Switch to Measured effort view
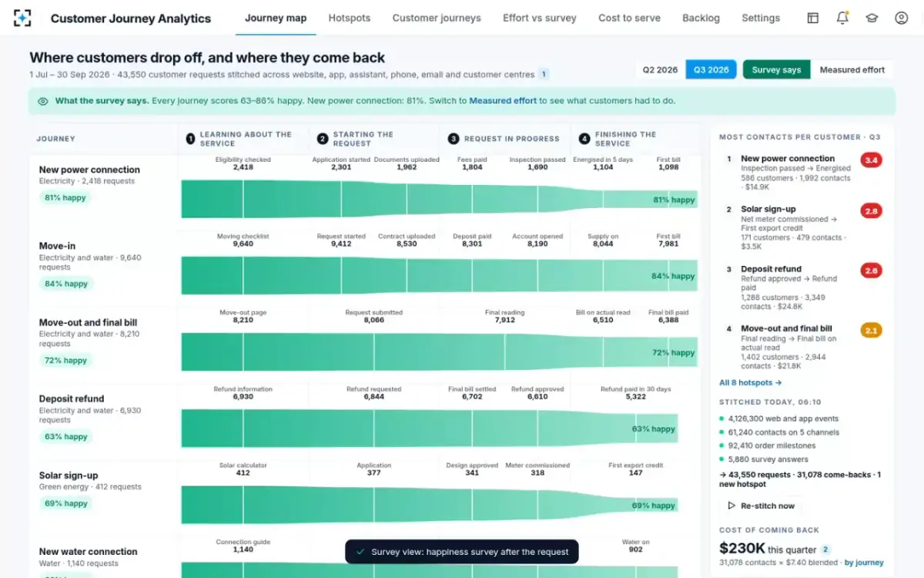The image size is (924, 578). click(852, 70)
